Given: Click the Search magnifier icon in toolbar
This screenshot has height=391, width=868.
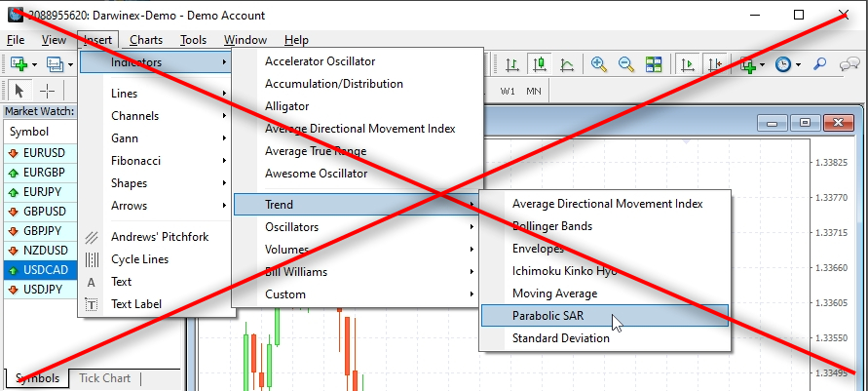Looking at the screenshot, I should [819, 64].
